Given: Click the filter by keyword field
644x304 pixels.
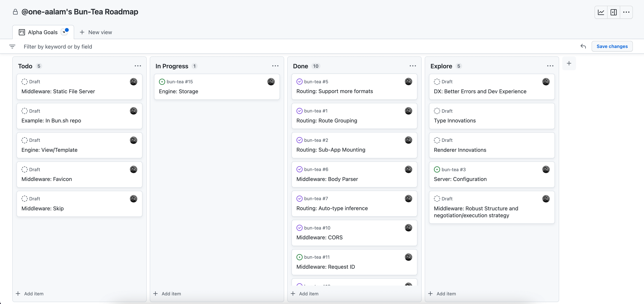Looking at the screenshot, I should click(x=58, y=47).
